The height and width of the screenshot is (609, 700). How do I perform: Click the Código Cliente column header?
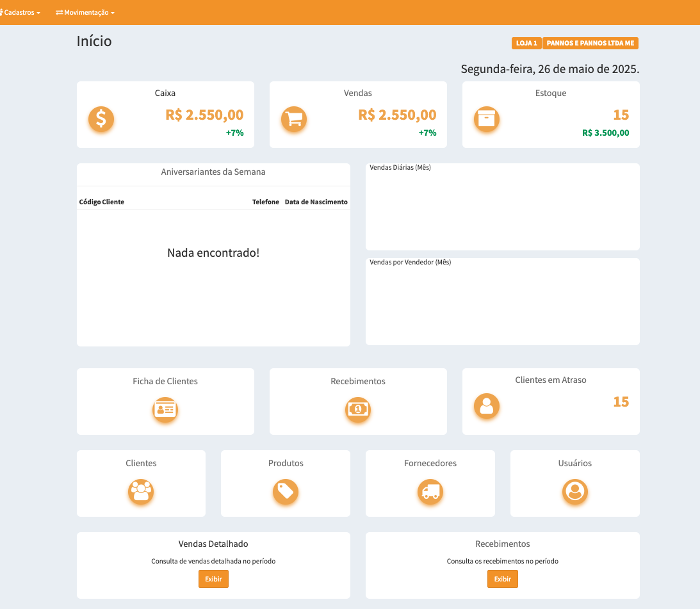point(102,202)
